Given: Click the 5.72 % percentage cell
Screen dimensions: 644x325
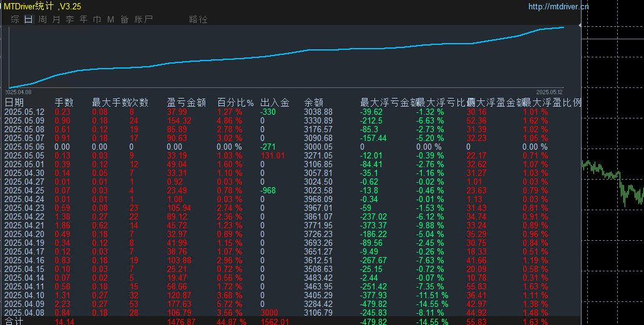Looking at the screenshot, I should coord(230,304).
